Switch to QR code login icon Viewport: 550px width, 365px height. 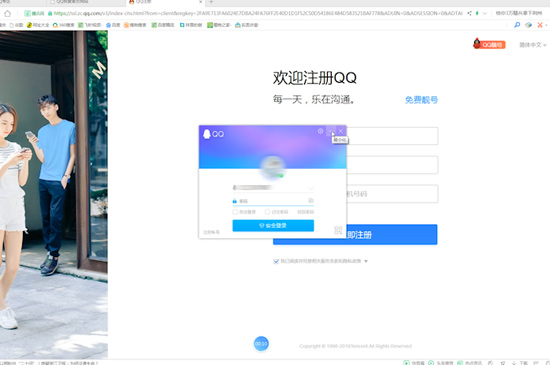(x=338, y=230)
